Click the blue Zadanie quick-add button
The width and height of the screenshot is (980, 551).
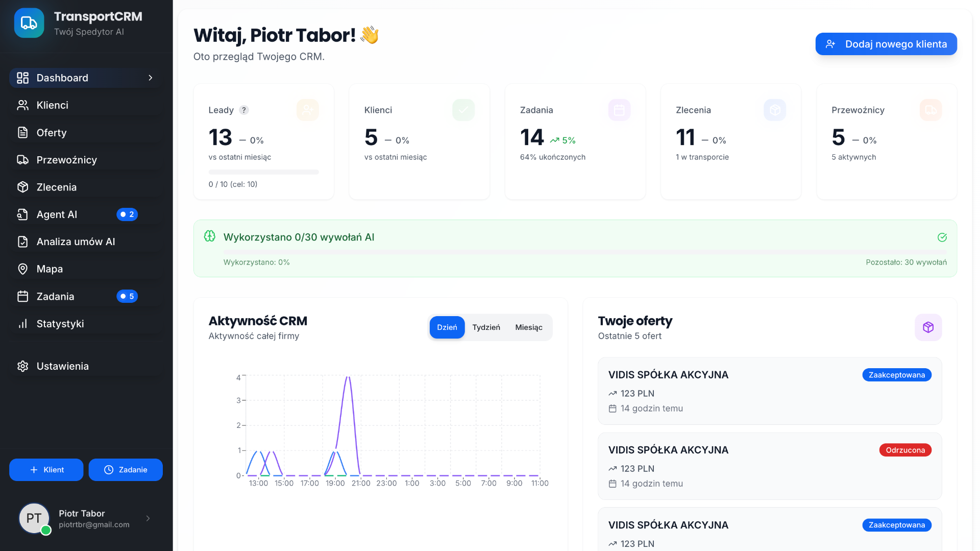tap(126, 470)
